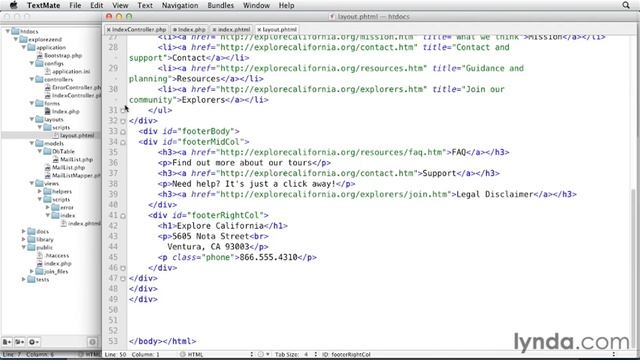The width and height of the screenshot is (640, 360).
Task: Click the new folder button in drawer
Action: [x=20, y=342]
